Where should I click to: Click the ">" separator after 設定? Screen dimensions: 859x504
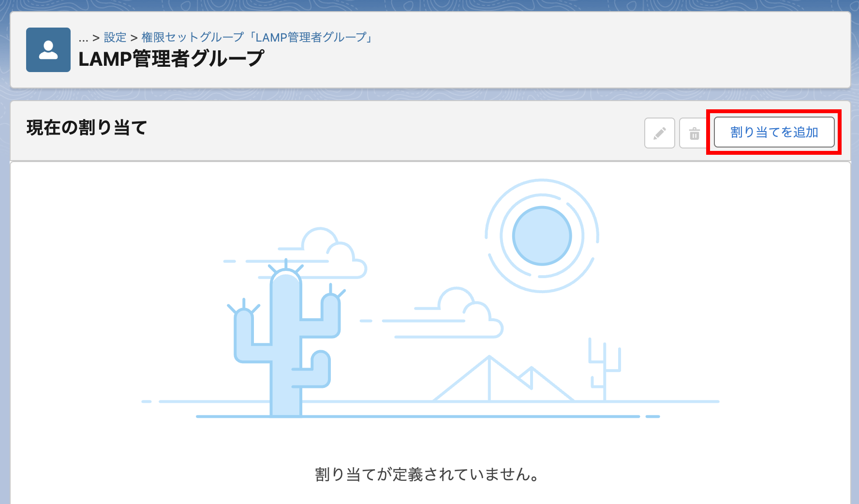point(134,38)
